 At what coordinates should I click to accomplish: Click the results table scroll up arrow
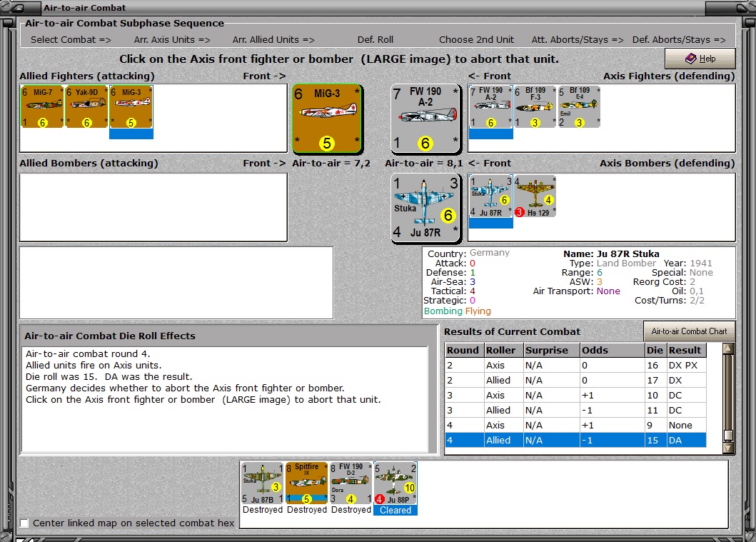[x=728, y=348]
